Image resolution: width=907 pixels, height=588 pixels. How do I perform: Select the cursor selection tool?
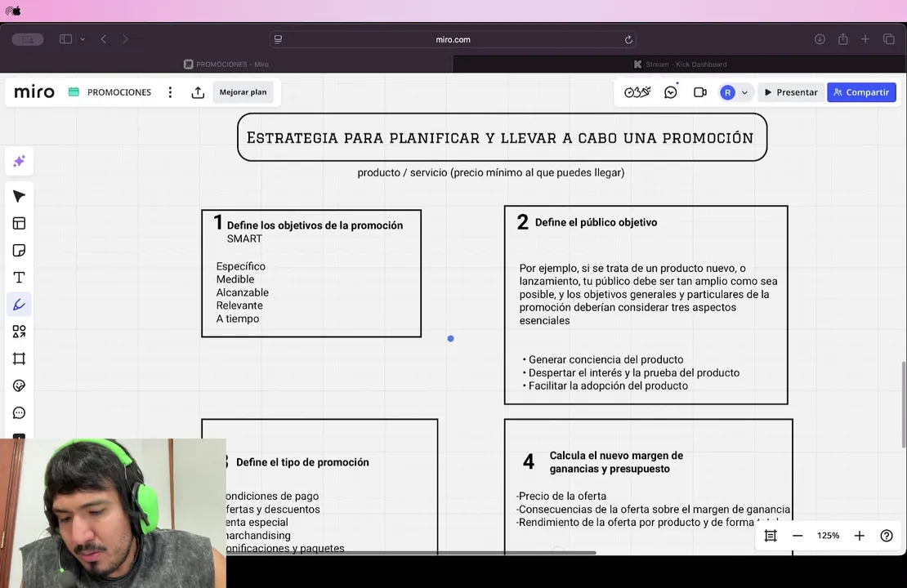coord(19,197)
